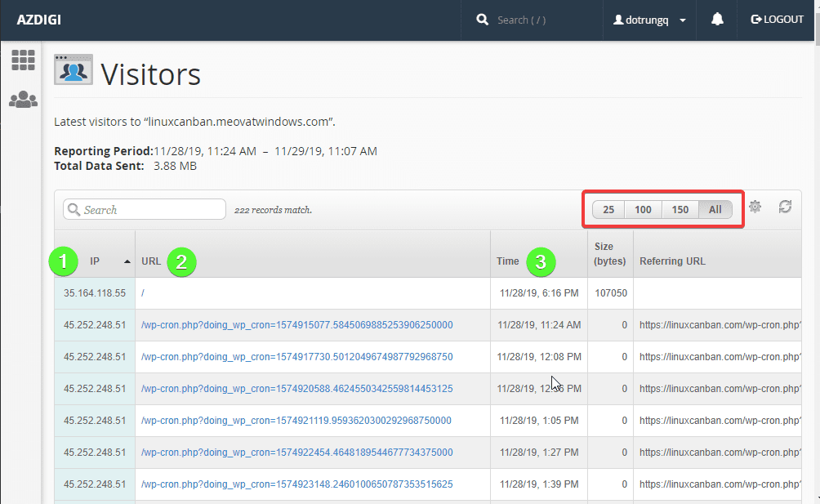
Task: Open the root "/" URL link
Action: pyautogui.click(x=143, y=292)
